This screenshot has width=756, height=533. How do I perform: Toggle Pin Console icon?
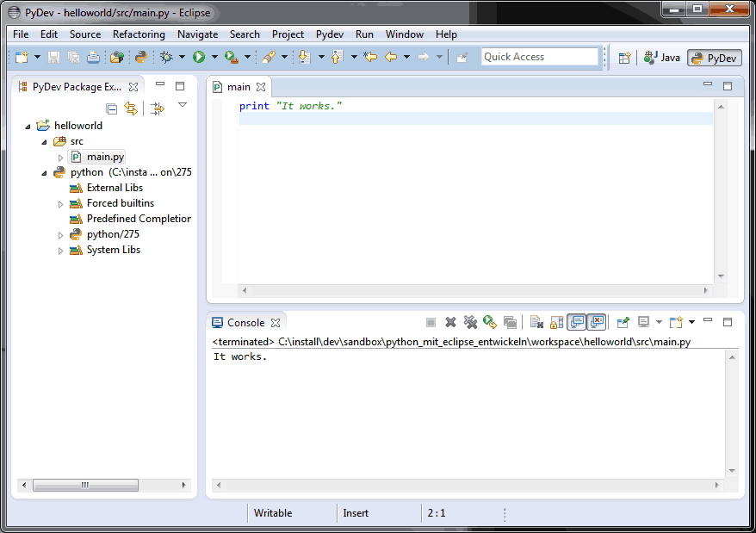click(x=623, y=322)
